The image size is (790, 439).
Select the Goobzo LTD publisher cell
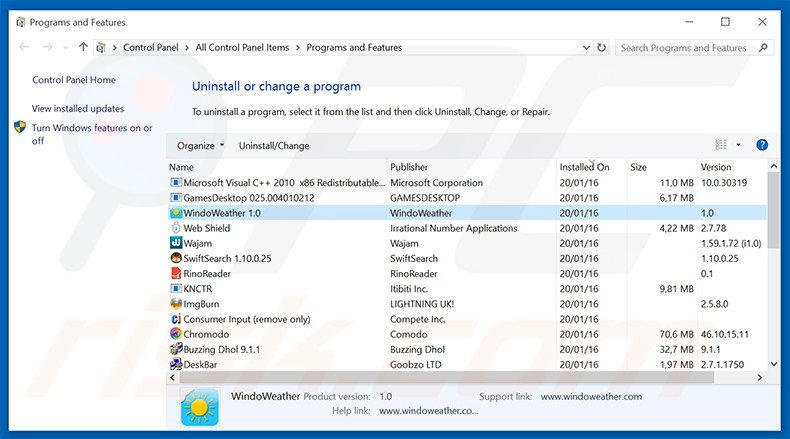(416, 364)
